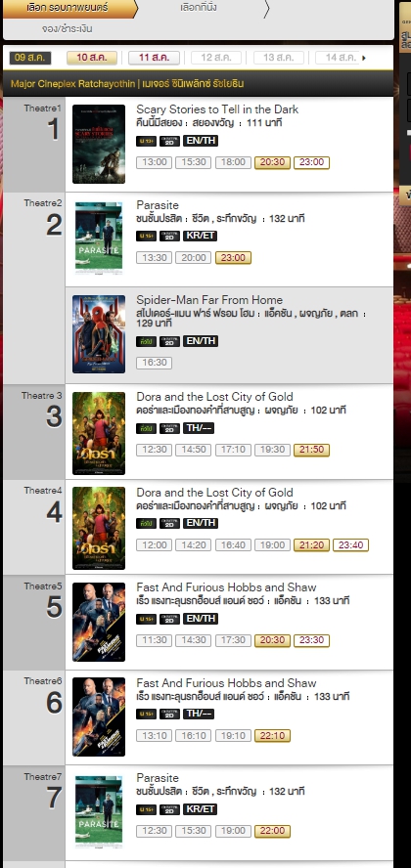
Task: Choose the 23:40 Dora showtime in Theatre 4
Action: point(350,545)
